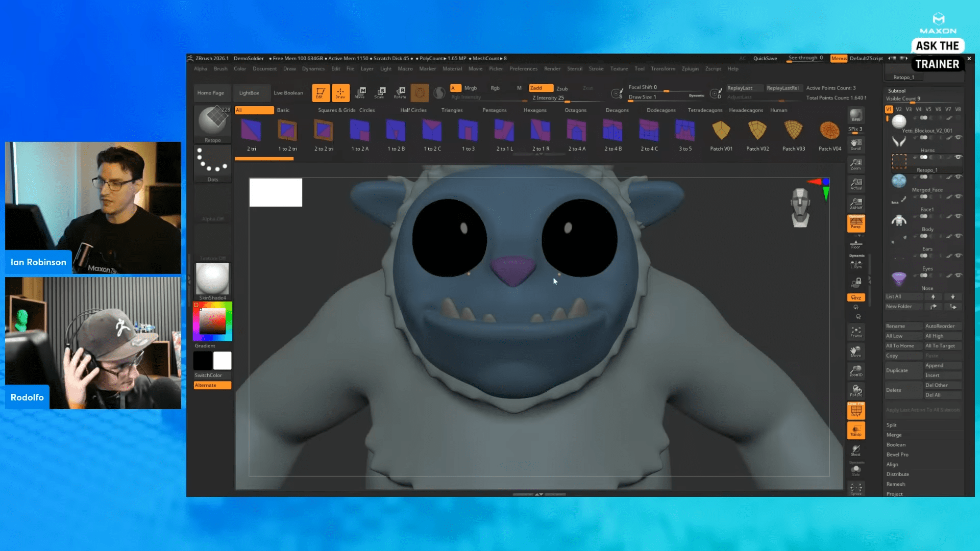The height and width of the screenshot is (551, 980).
Task: Toggle the Ghost transparency icon
Action: pos(856,450)
